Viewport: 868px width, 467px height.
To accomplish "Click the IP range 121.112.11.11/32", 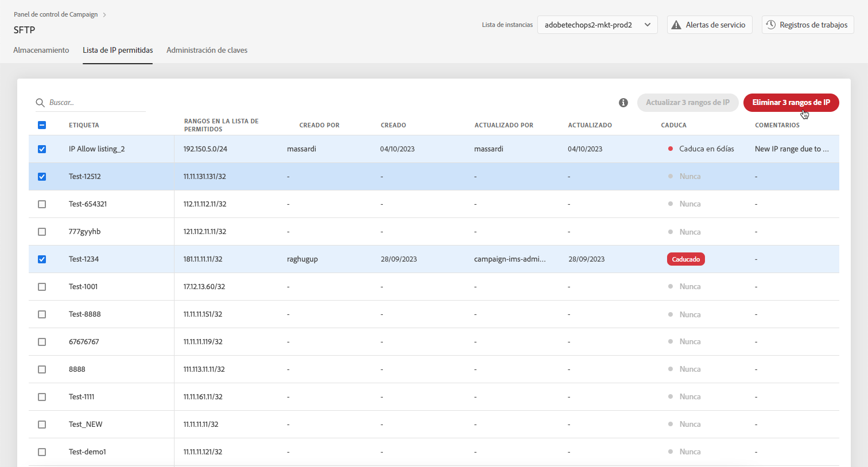I will pos(204,232).
